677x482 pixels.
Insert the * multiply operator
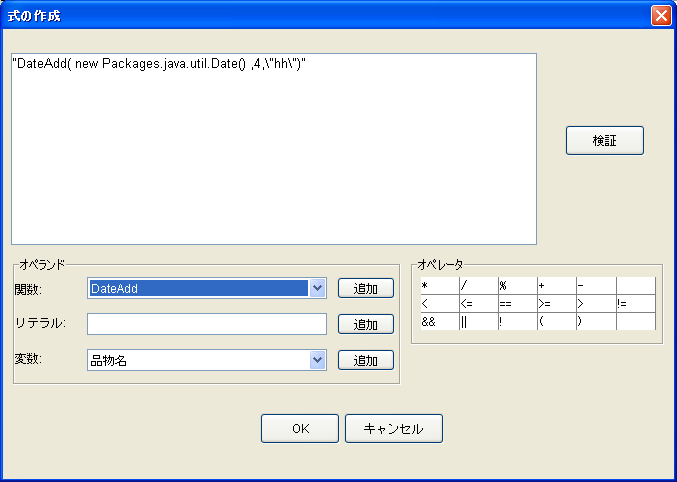tap(440, 285)
